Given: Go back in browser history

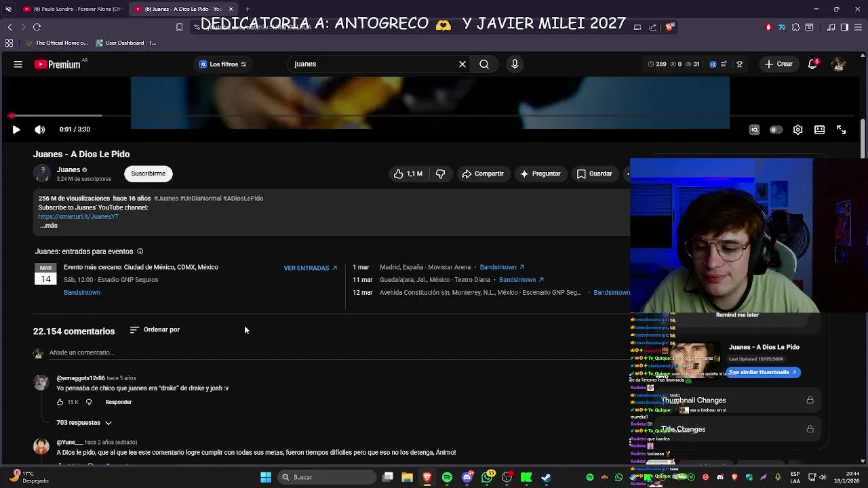Looking at the screenshot, I should coord(9,27).
